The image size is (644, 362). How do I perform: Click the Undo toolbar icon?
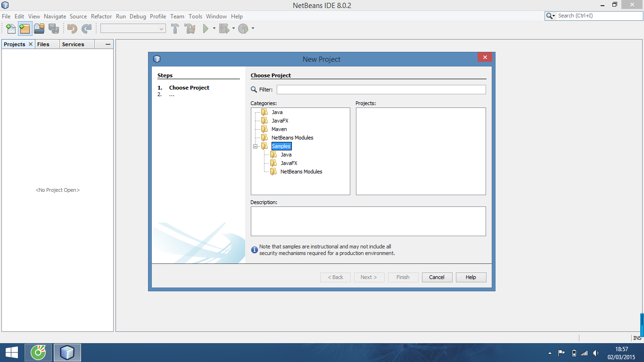pos(71,28)
